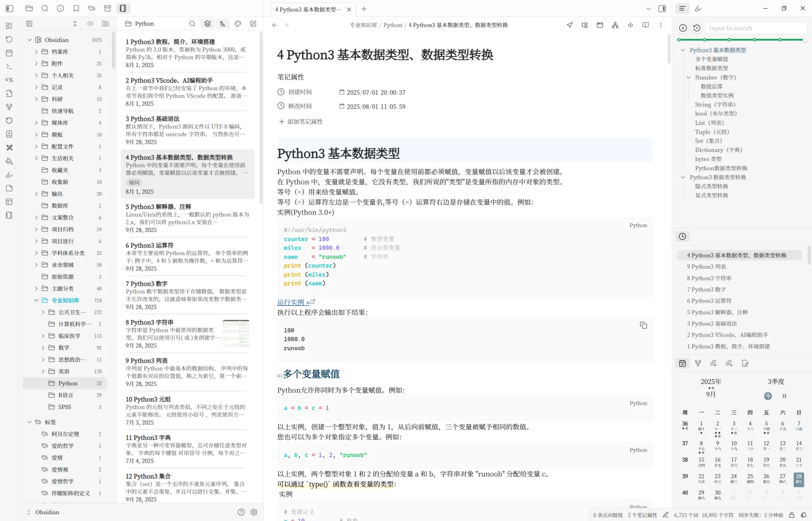
Task: Open the 8 Python3 字符串 note thumbnail
Action: pyautogui.click(x=236, y=333)
